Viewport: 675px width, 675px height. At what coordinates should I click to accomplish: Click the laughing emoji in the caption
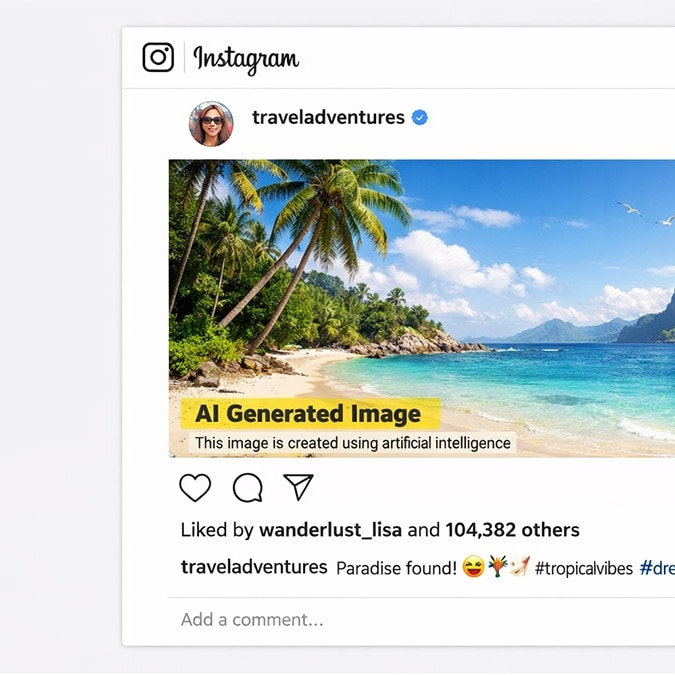point(472,568)
